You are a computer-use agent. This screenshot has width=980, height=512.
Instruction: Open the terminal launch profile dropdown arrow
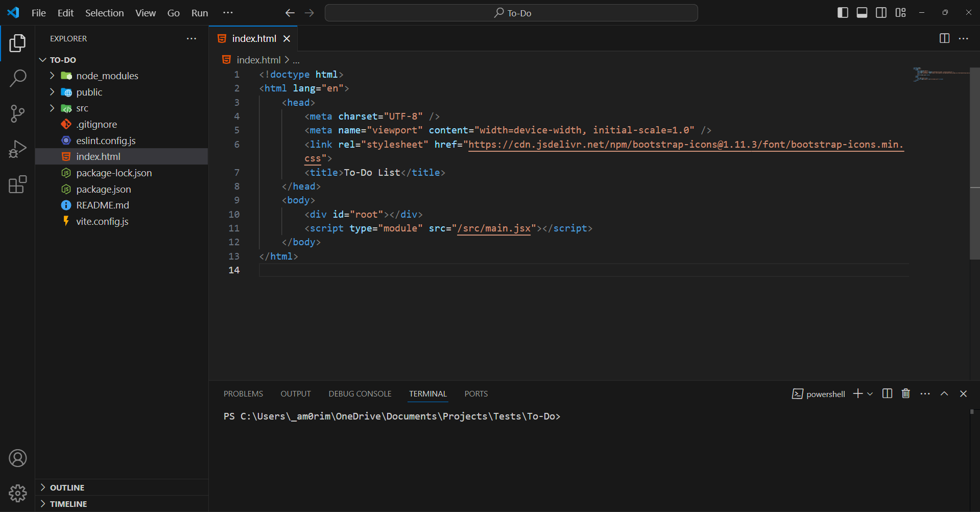870,393
